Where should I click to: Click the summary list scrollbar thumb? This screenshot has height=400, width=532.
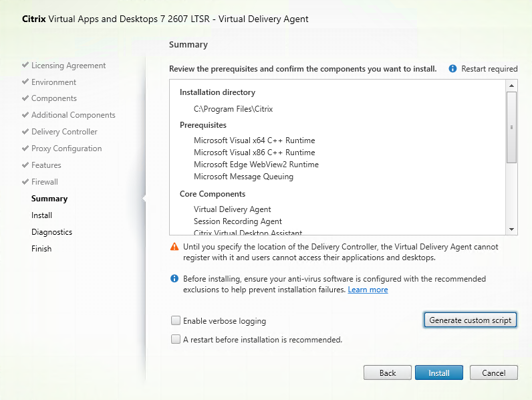point(512,127)
